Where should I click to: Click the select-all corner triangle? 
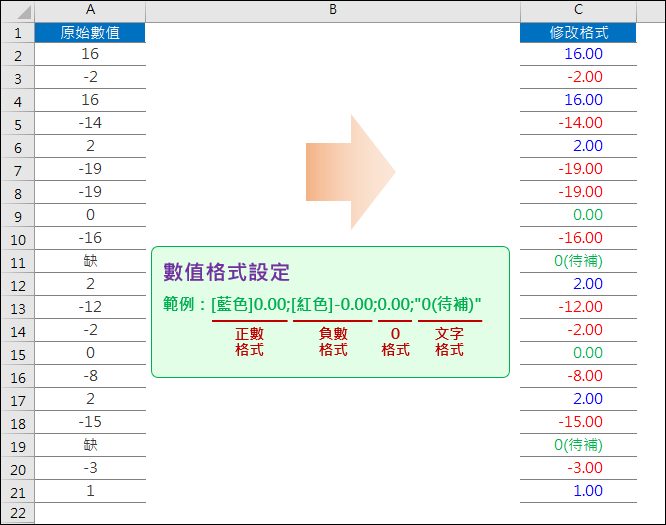pyautogui.click(x=24, y=13)
